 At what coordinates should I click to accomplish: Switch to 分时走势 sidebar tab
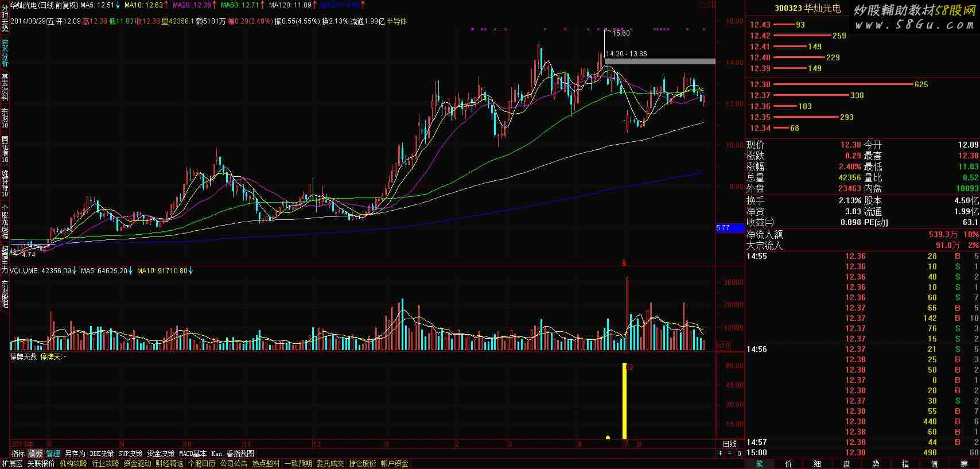(5, 17)
